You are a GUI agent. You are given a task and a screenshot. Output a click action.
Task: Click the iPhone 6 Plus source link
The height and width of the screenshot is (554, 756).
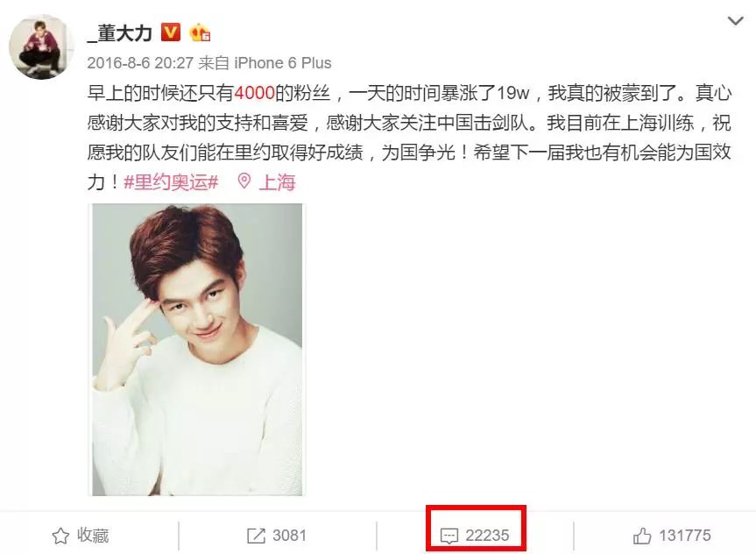pos(283,63)
